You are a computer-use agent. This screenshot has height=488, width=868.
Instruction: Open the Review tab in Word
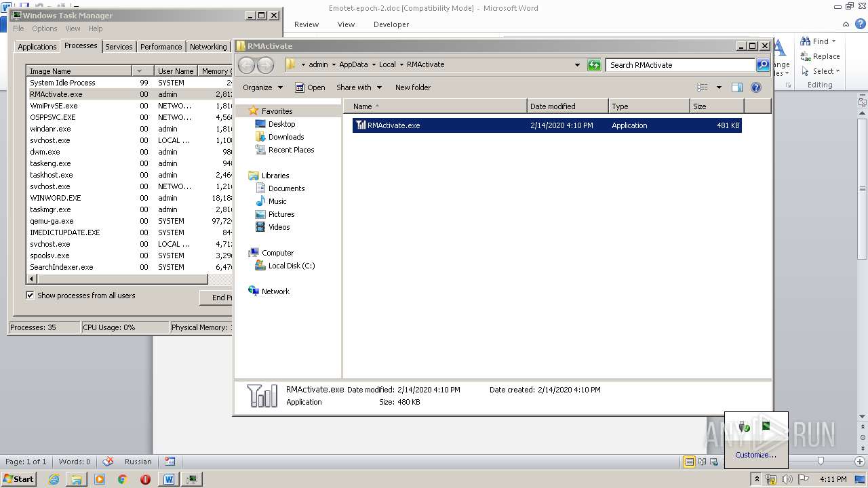tap(307, 24)
